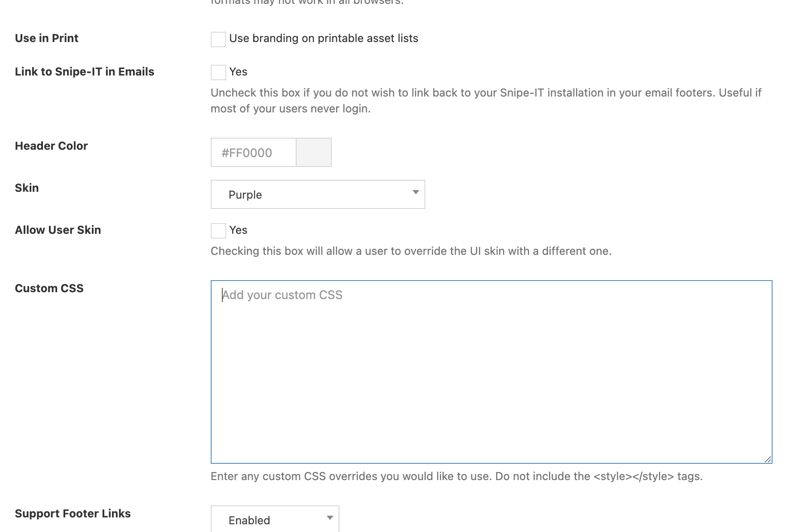Click the Custom CSS label
Viewport: 794px width, 532px height.
click(49, 288)
